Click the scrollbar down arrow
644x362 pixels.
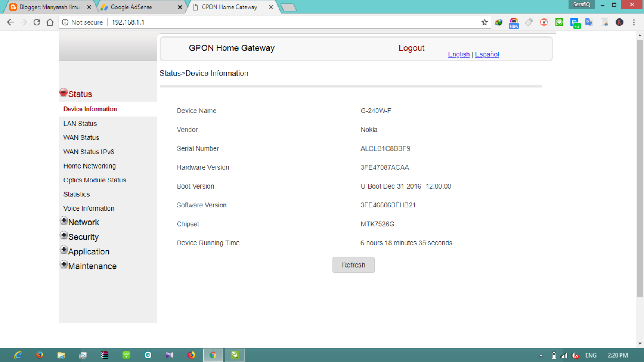640,344
